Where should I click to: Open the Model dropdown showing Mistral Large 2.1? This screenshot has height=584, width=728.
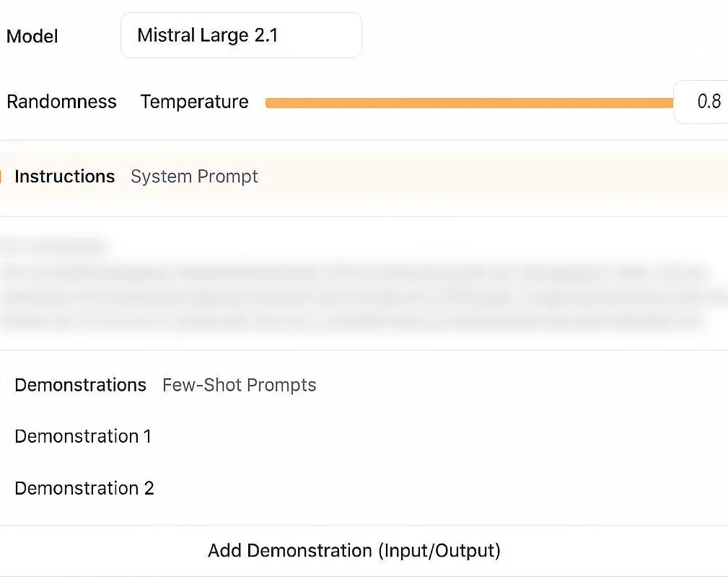point(240,35)
